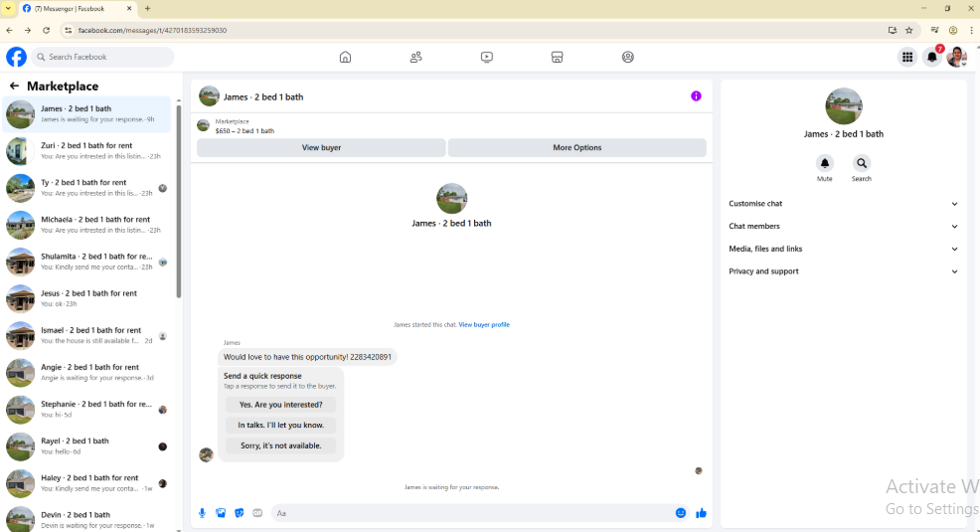Open the Menu grid icon

906,57
